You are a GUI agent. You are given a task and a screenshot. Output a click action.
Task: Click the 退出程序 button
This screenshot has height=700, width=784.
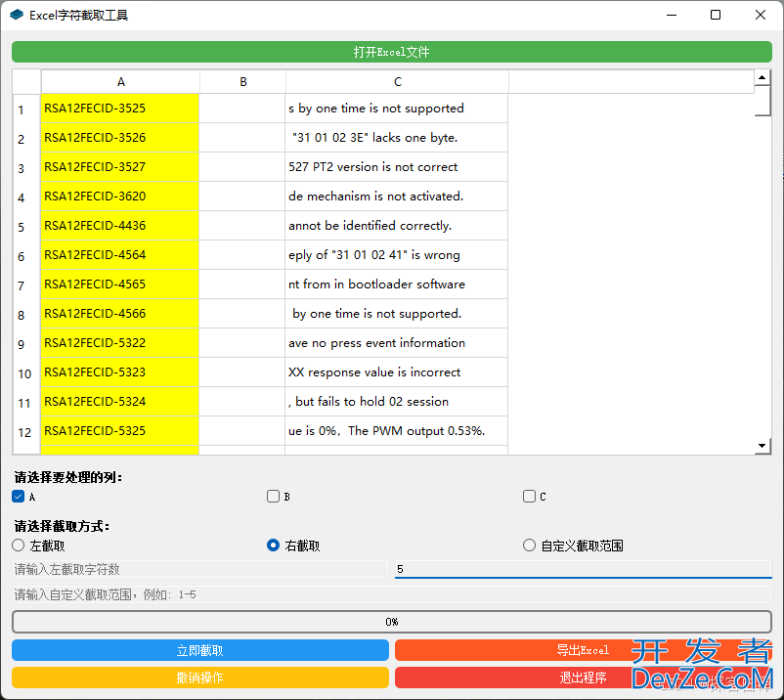(x=583, y=678)
